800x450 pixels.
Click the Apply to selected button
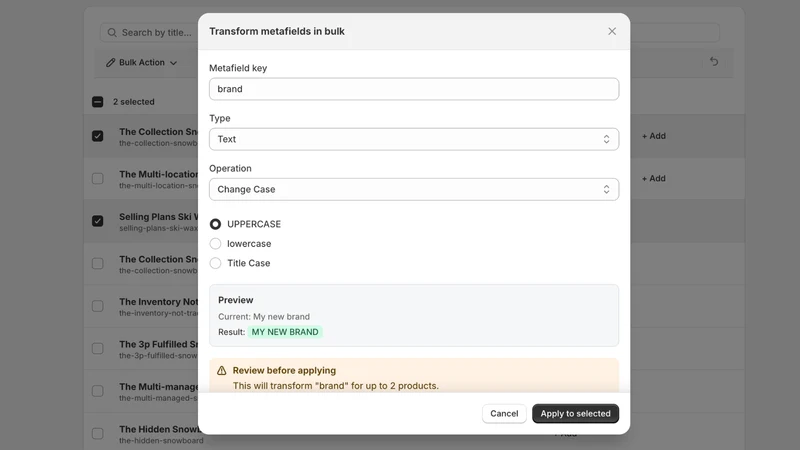576,413
